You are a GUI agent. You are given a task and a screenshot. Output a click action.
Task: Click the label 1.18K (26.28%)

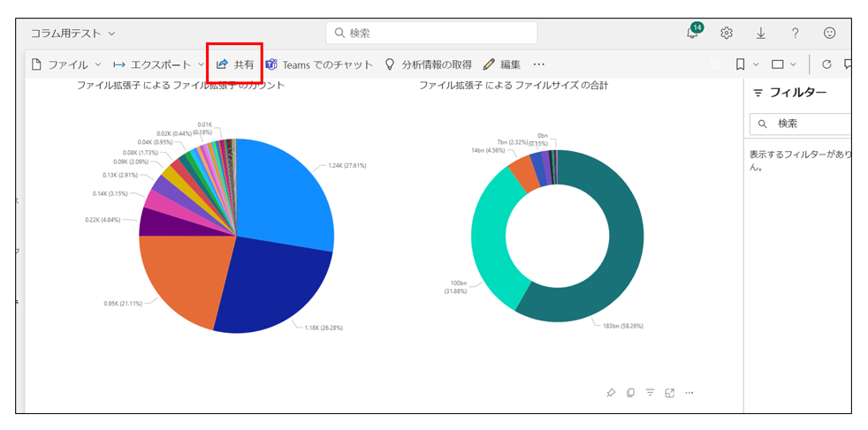[x=324, y=328]
